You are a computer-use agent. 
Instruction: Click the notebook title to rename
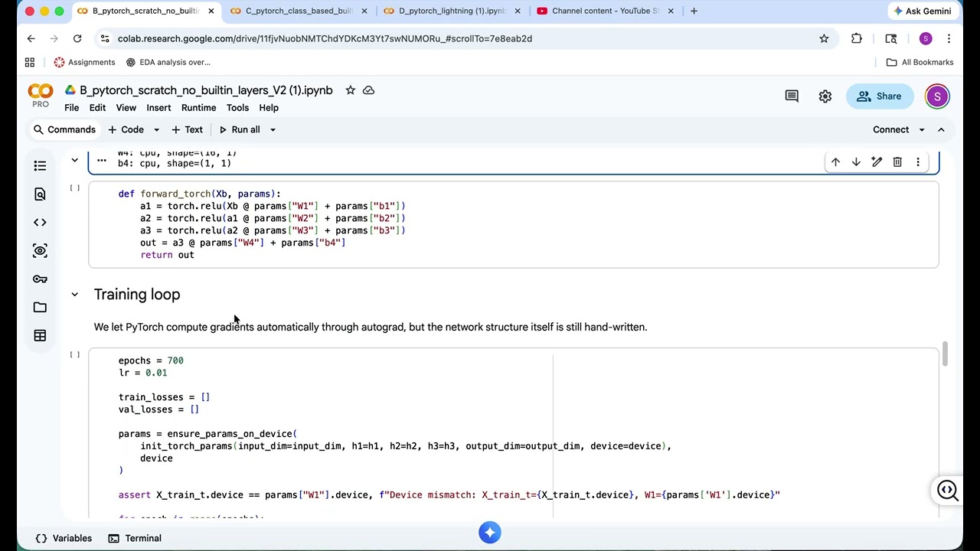206,90
